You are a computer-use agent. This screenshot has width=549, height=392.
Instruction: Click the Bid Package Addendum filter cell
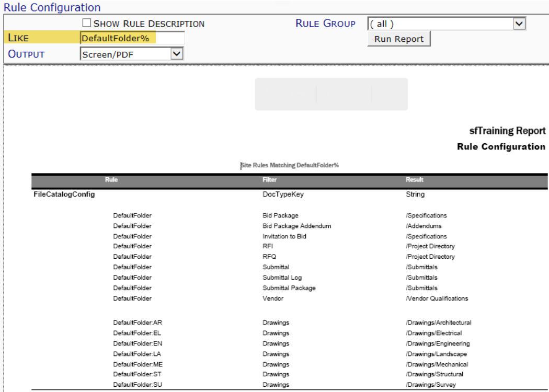297,226
